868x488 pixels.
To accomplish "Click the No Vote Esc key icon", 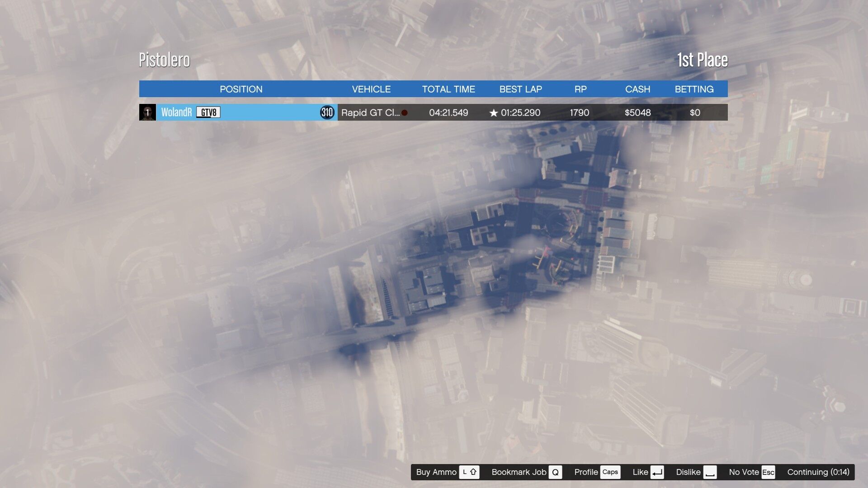I will [x=768, y=472].
